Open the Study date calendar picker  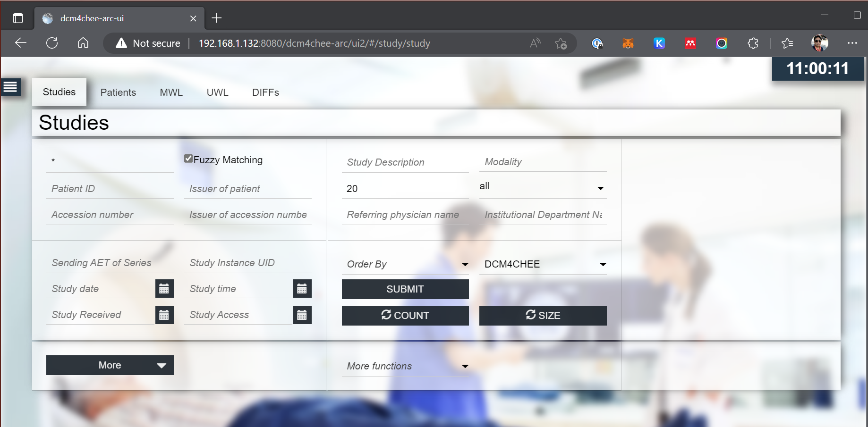(x=164, y=289)
